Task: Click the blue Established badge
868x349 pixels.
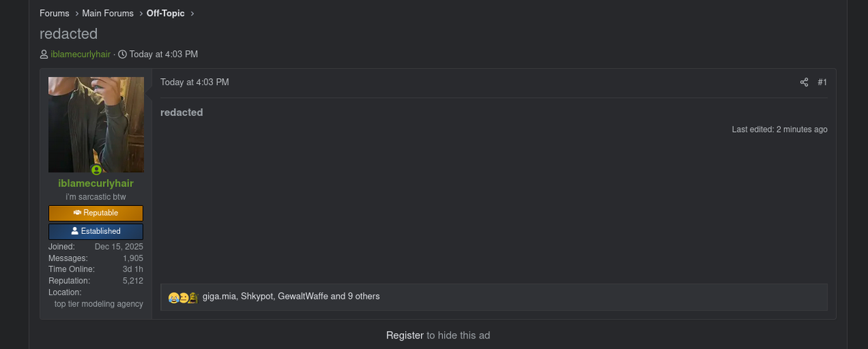Action: [x=96, y=231]
